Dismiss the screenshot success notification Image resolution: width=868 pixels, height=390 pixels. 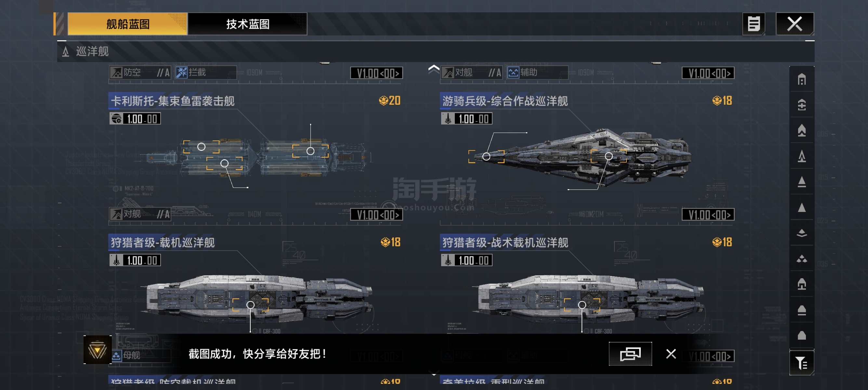tap(671, 354)
